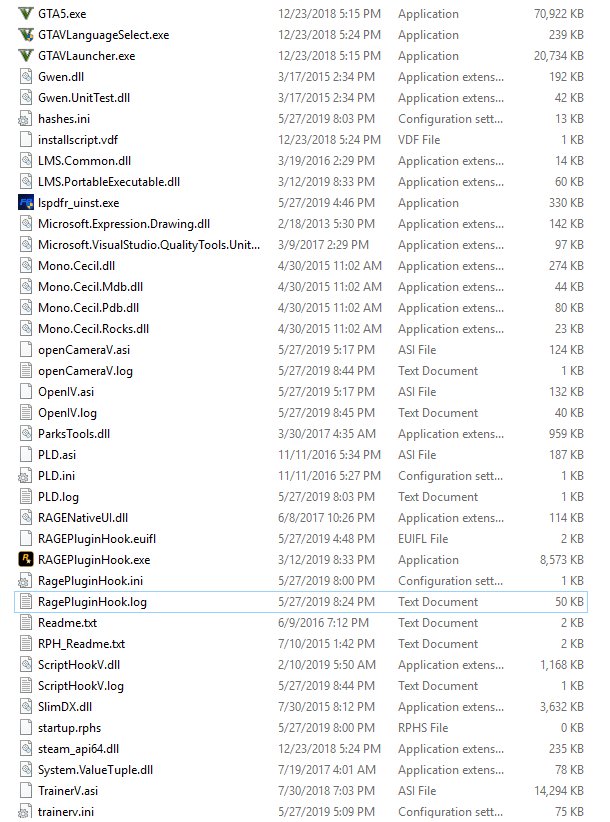The image size is (610, 822).
Task: Click the VDF File type entry
Action: tap(419, 140)
